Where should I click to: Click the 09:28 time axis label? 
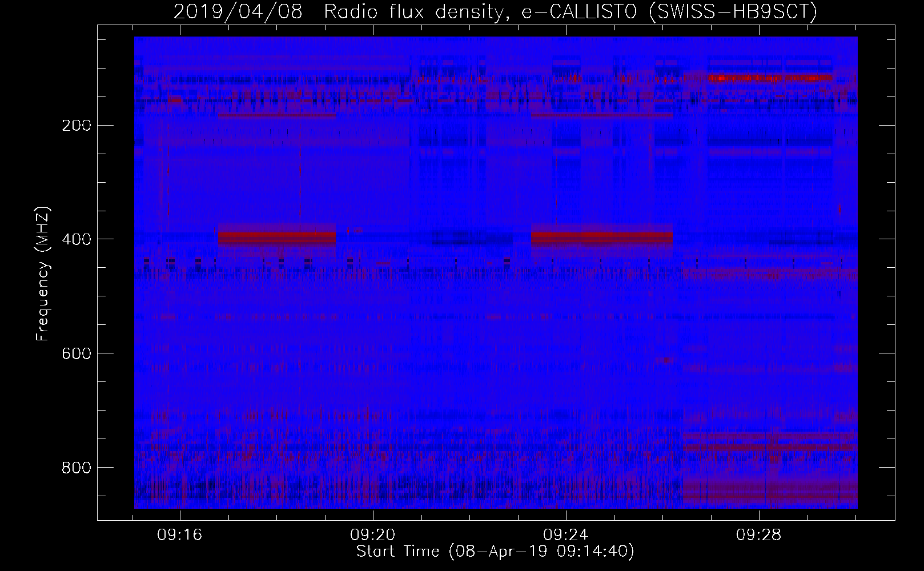coord(758,536)
